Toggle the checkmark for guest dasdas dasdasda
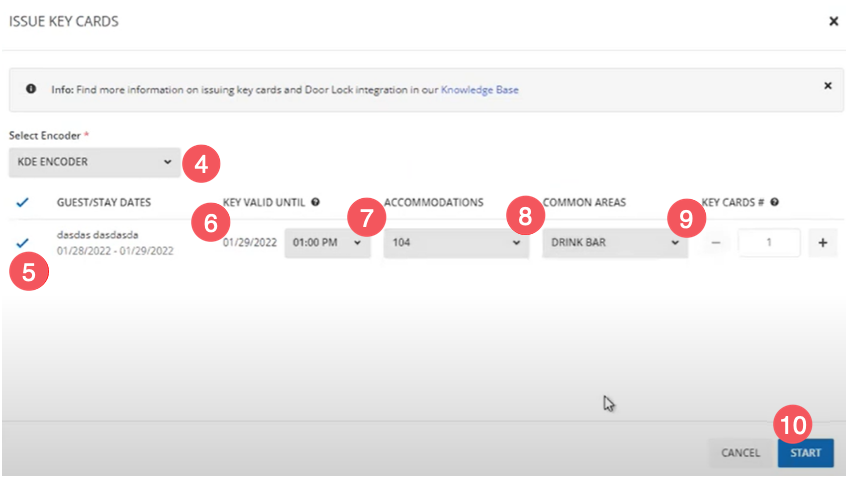This screenshot has width=850, height=479. (23, 242)
